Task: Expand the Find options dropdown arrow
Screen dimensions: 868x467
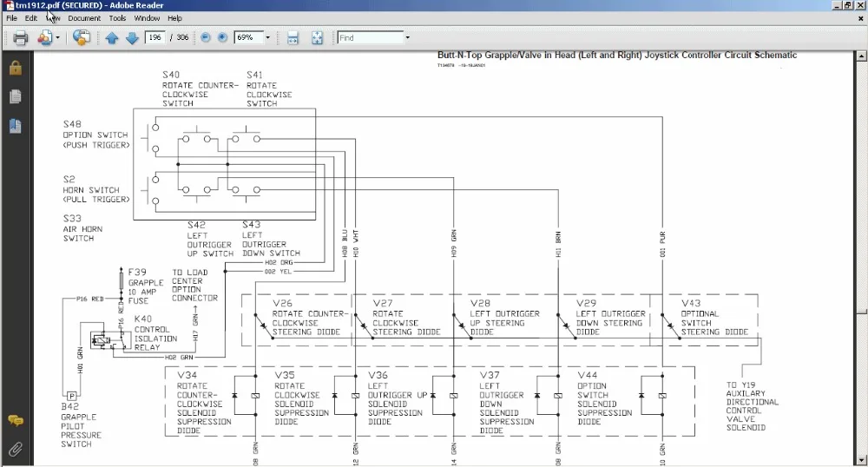Action: (408, 38)
